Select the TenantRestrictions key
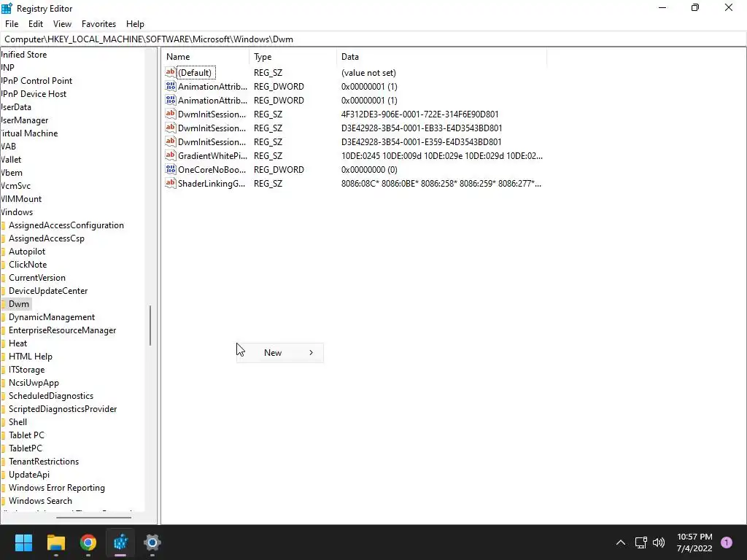This screenshot has width=747, height=560. pyautogui.click(x=44, y=462)
